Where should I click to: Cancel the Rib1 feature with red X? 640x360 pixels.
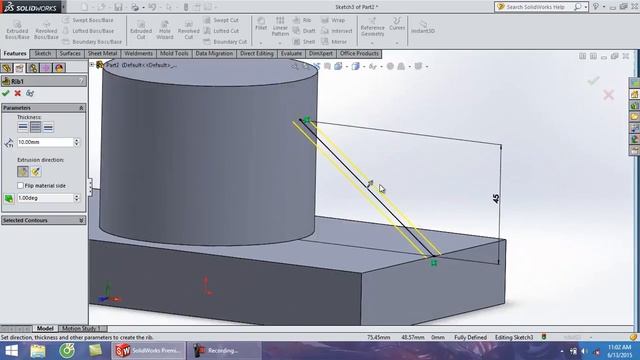tap(18, 93)
